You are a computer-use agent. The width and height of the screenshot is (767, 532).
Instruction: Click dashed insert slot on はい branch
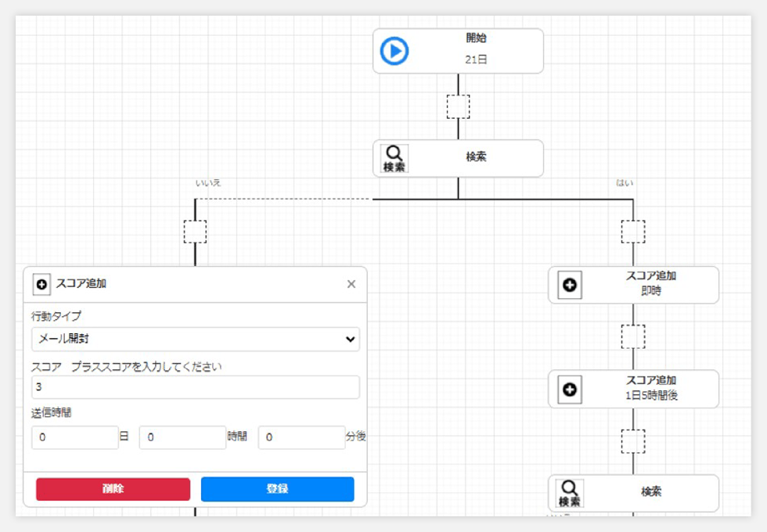click(x=633, y=232)
